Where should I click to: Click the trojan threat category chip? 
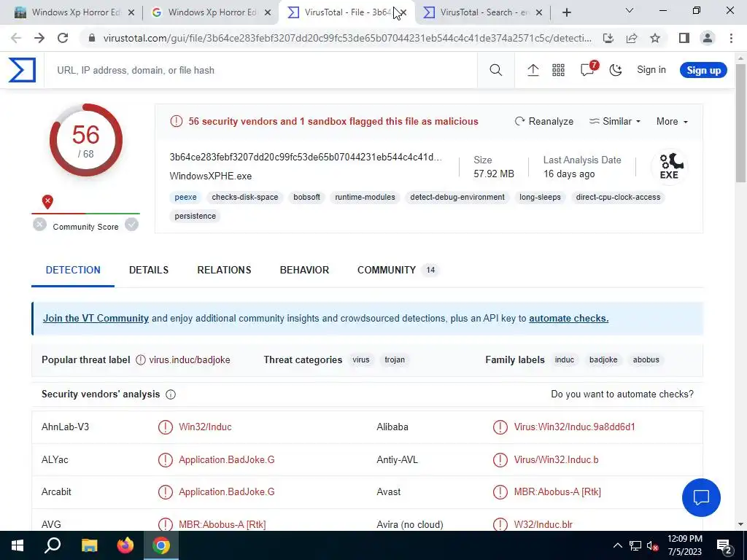tap(395, 360)
